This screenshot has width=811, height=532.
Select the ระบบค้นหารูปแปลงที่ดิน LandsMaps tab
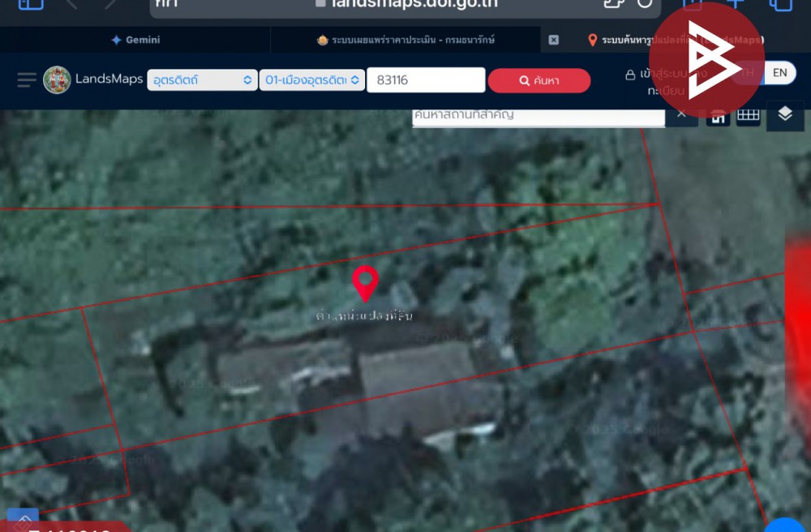(x=676, y=40)
